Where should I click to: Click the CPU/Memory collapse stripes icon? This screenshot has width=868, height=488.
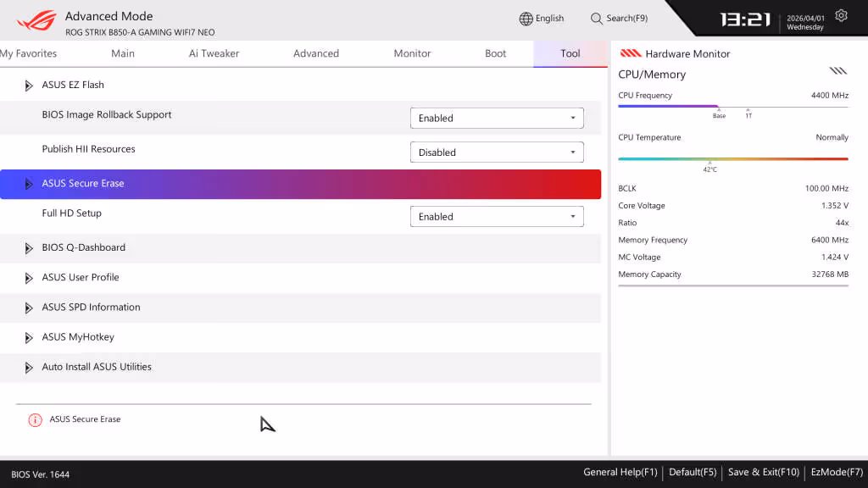[x=838, y=71]
